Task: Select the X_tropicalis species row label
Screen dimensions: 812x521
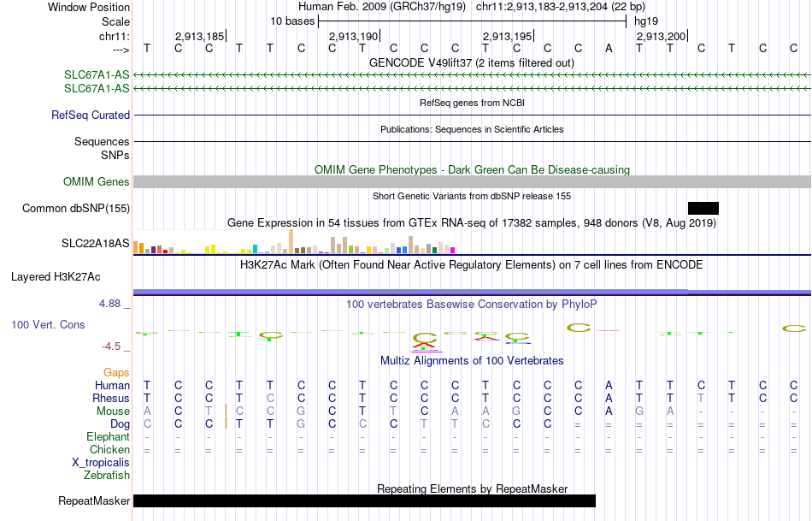Action: (101, 463)
